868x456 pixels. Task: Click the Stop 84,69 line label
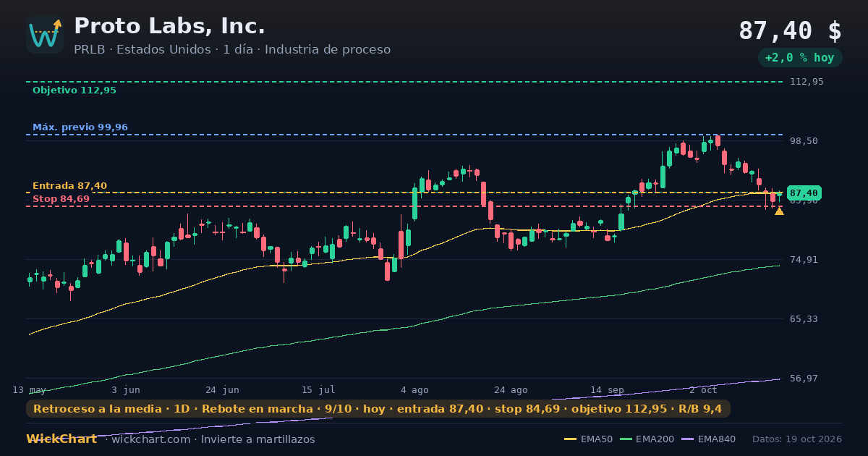point(61,199)
